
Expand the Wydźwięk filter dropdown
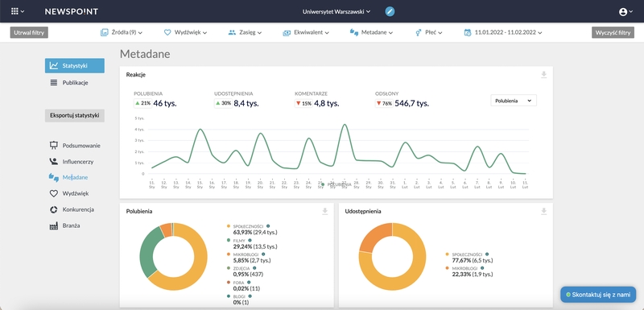(185, 32)
